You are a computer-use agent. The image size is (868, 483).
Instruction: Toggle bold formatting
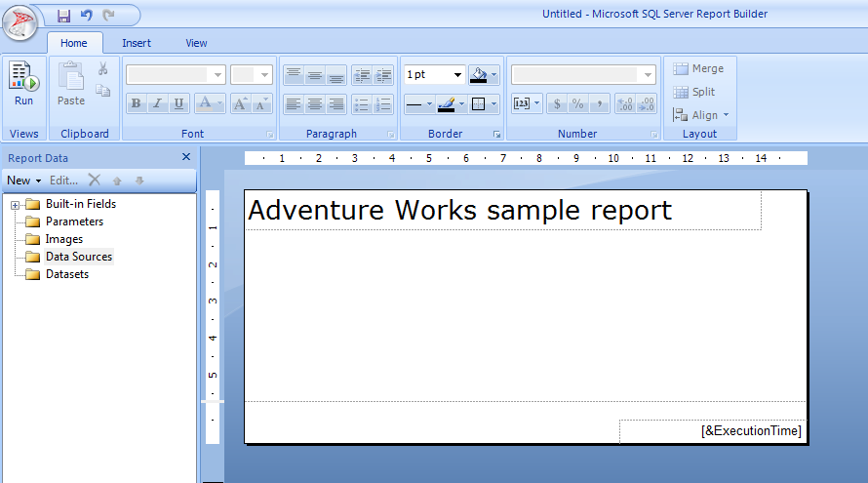click(x=137, y=103)
